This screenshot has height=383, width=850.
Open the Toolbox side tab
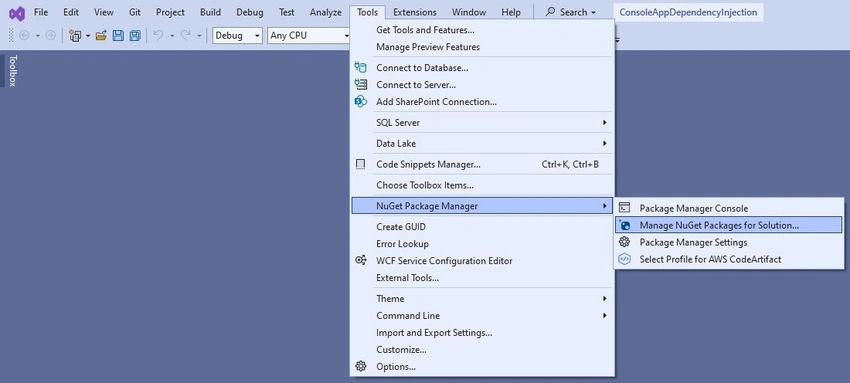point(12,70)
